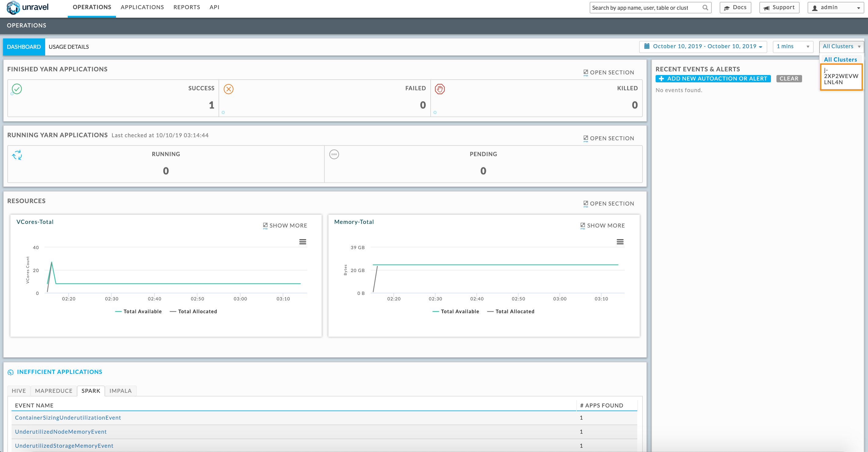The width and height of the screenshot is (868, 452).
Task: Click the pending applications icon
Action: tap(334, 154)
